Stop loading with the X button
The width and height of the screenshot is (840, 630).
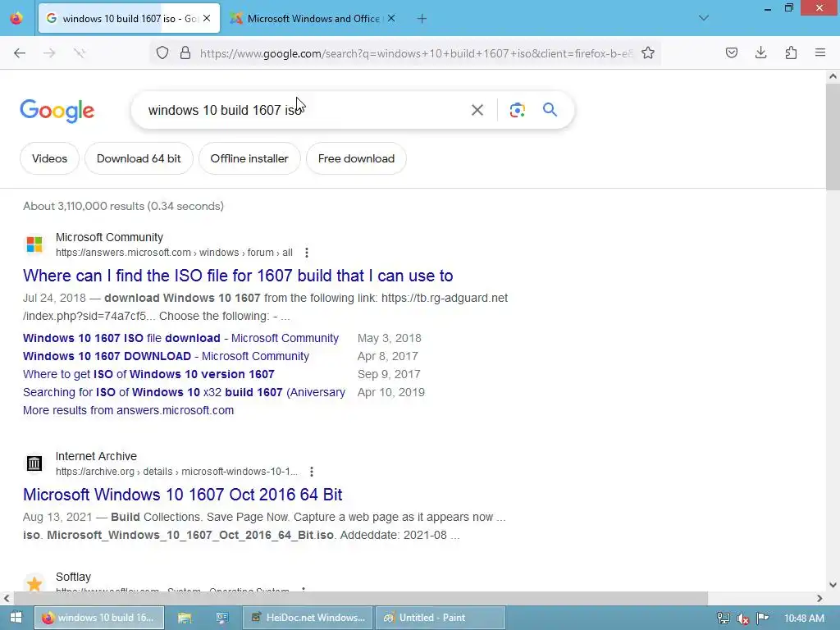[80, 52]
